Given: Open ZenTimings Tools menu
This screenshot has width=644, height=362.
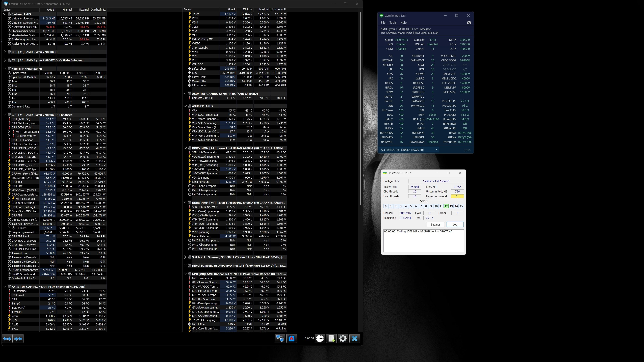Looking at the screenshot, I should (393, 23).
